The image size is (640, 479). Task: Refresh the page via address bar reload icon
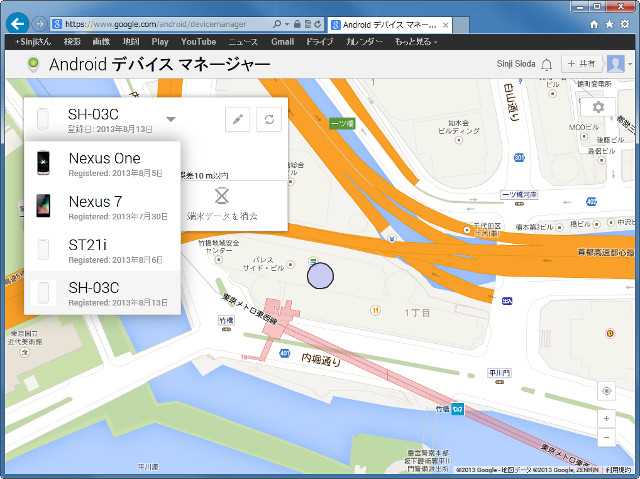pos(318,24)
